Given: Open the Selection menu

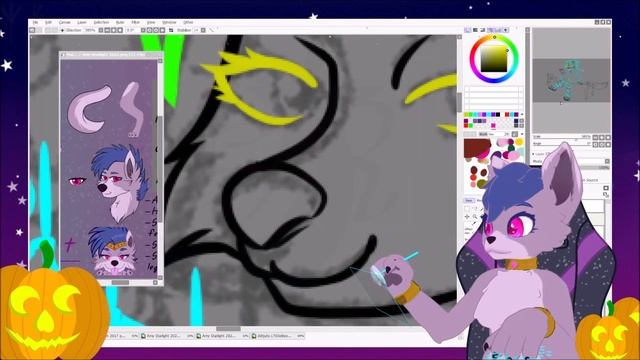Looking at the screenshot, I should point(101,22).
